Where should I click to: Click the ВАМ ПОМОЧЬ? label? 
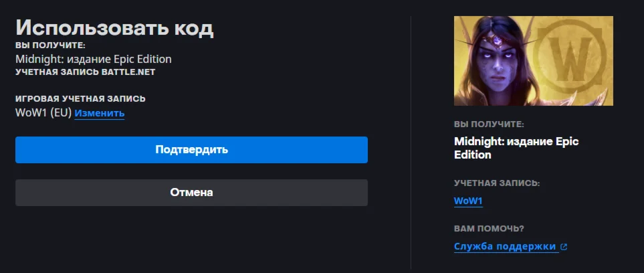click(488, 228)
